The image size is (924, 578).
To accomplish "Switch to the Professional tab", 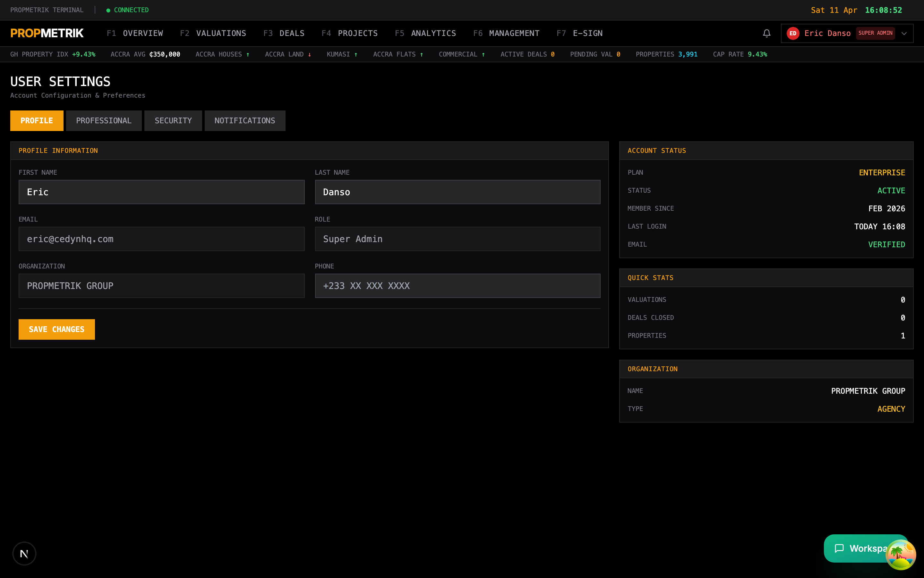I will click(104, 121).
